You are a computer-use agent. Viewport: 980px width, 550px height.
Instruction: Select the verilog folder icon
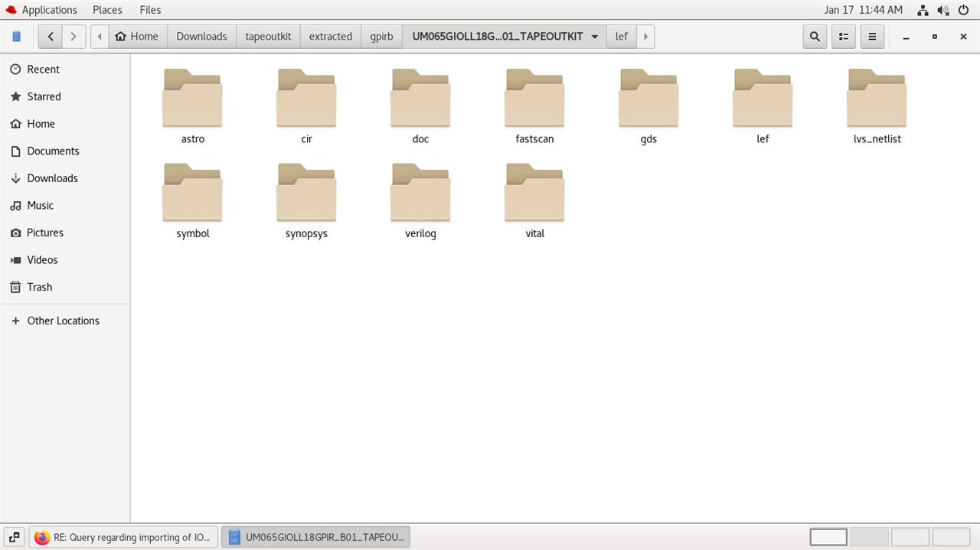(x=420, y=193)
